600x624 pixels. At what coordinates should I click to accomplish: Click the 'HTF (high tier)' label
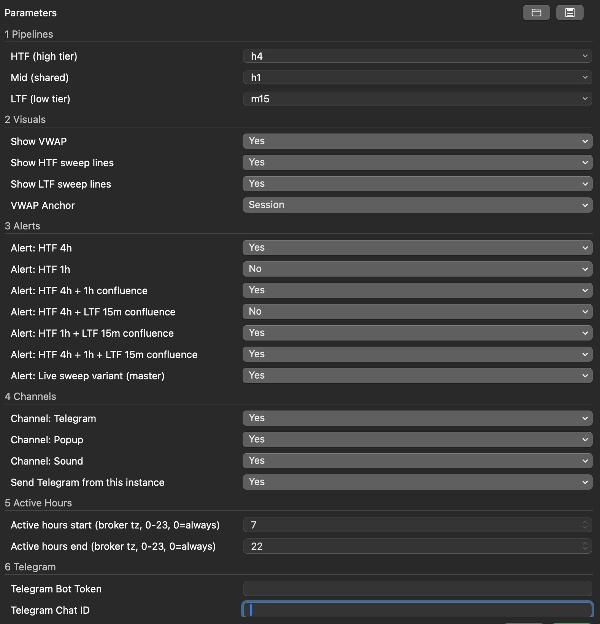coord(44,56)
